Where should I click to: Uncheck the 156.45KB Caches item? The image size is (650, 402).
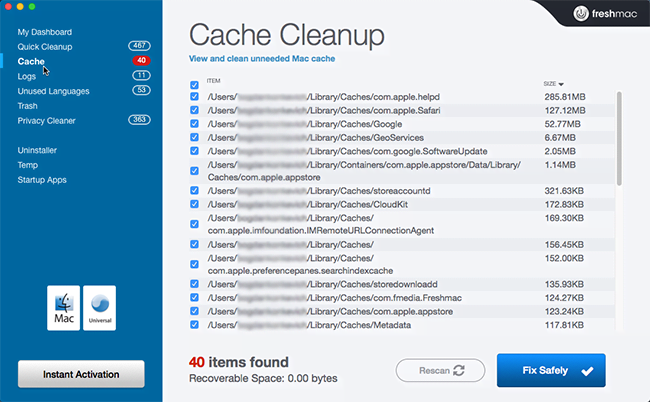[x=194, y=245]
